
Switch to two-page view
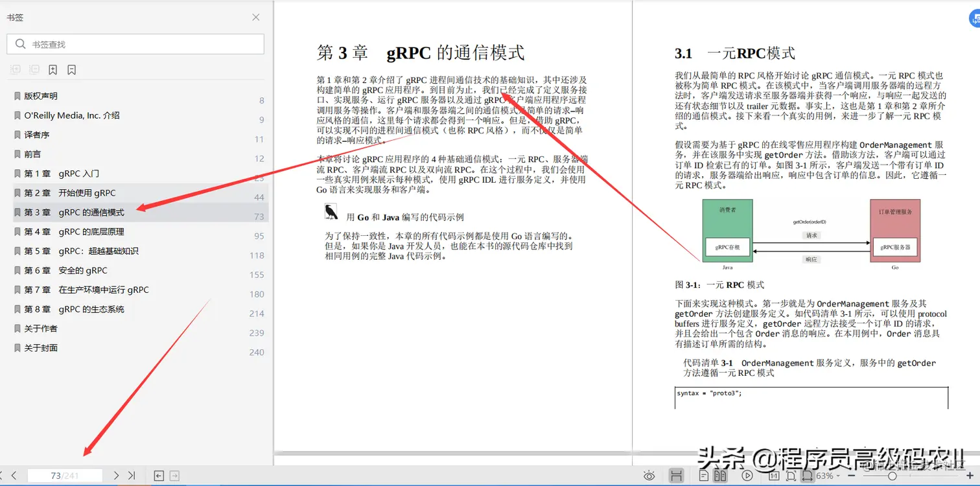[x=721, y=476]
